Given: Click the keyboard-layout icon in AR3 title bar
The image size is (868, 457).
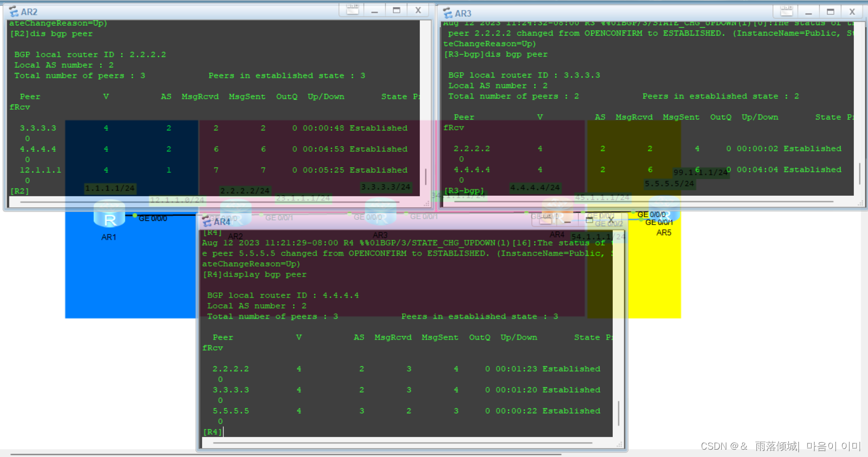Looking at the screenshot, I should (787, 11).
